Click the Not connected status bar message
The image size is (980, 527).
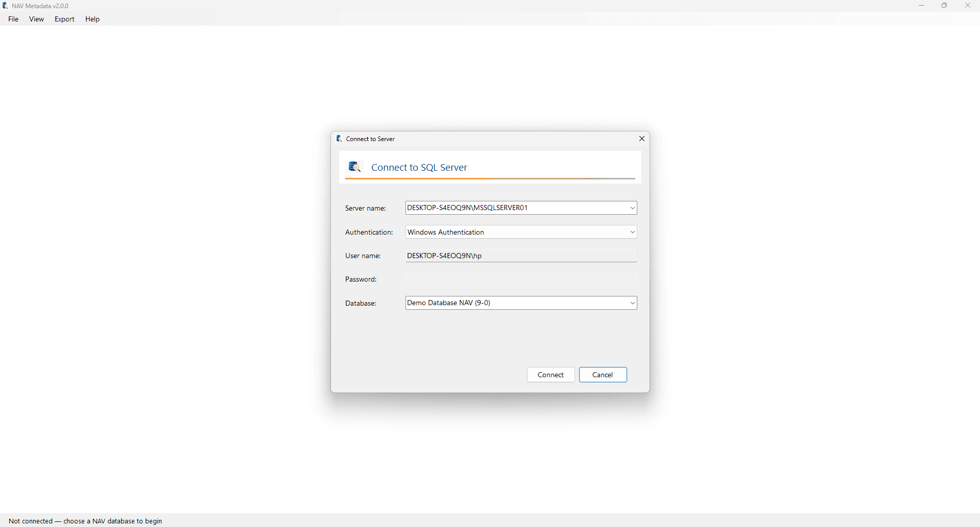(x=85, y=521)
